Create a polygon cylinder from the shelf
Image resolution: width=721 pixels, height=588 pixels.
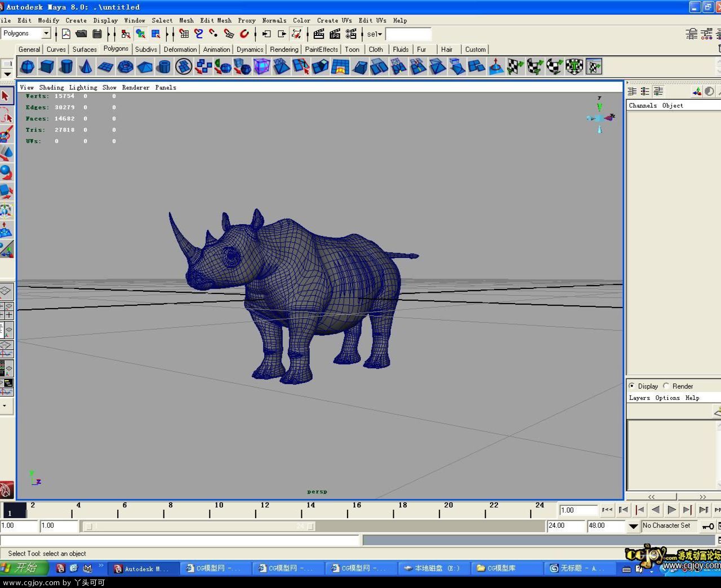click(66, 67)
